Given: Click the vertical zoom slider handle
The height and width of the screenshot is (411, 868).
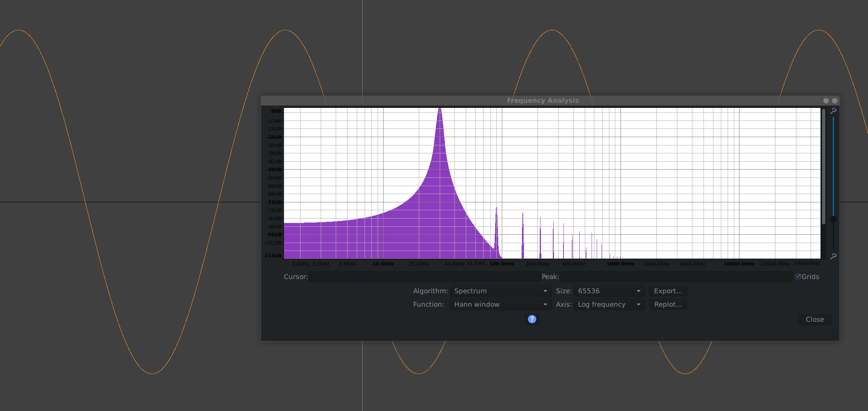Looking at the screenshot, I should [x=833, y=219].
